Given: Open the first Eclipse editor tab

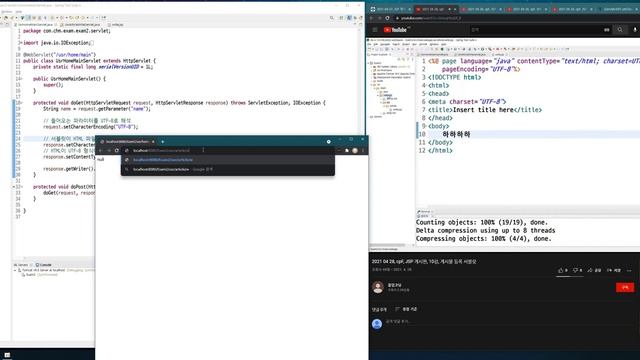Looking at the screenshot, I should click(35, 24).
